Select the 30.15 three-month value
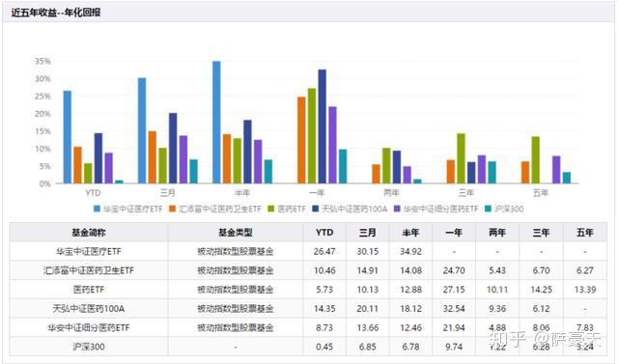The height and width of the screenshot is (364, 618). click(367, 251)
